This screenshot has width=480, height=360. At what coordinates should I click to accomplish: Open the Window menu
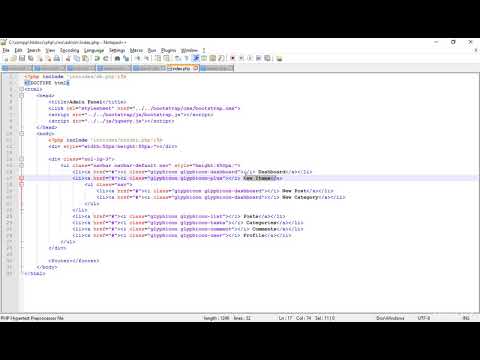[189, 50]
